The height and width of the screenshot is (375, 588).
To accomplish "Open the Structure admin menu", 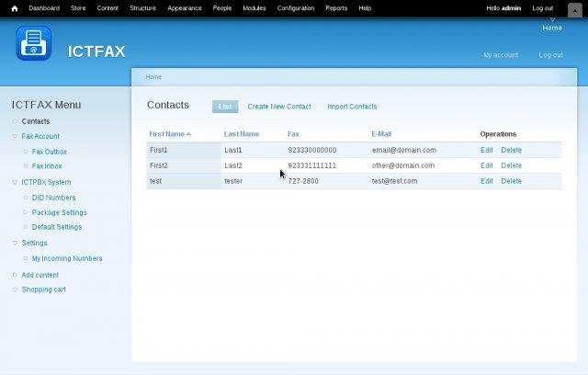I will tap(142, 8).
